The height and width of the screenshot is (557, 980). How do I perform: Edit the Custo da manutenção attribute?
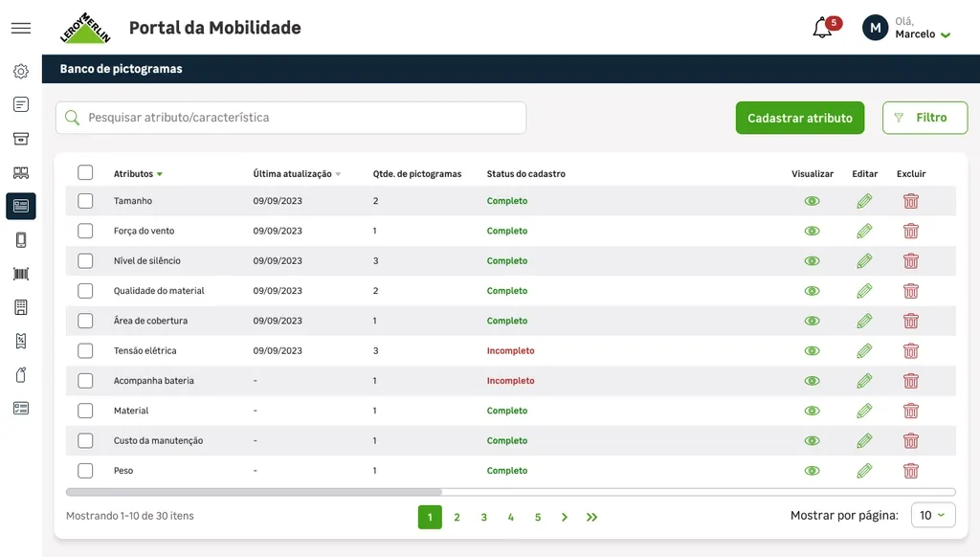pos(864,441)
